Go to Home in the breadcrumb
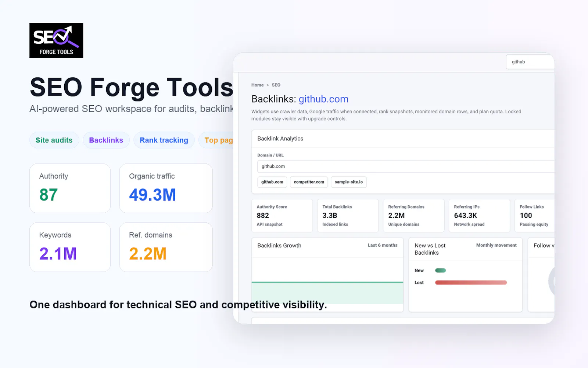588x368 pixels. (x=257, y=85)
